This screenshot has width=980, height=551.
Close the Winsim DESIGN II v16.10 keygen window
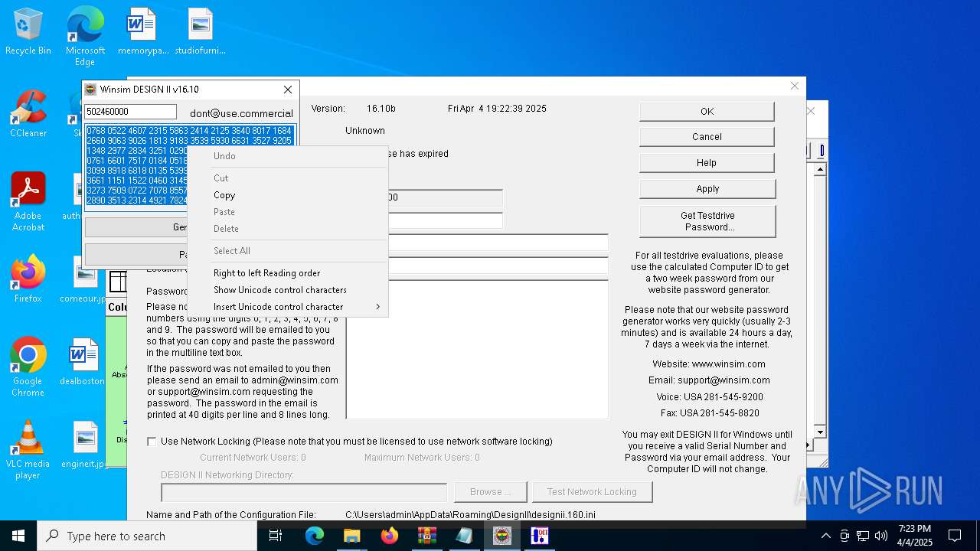288,90
